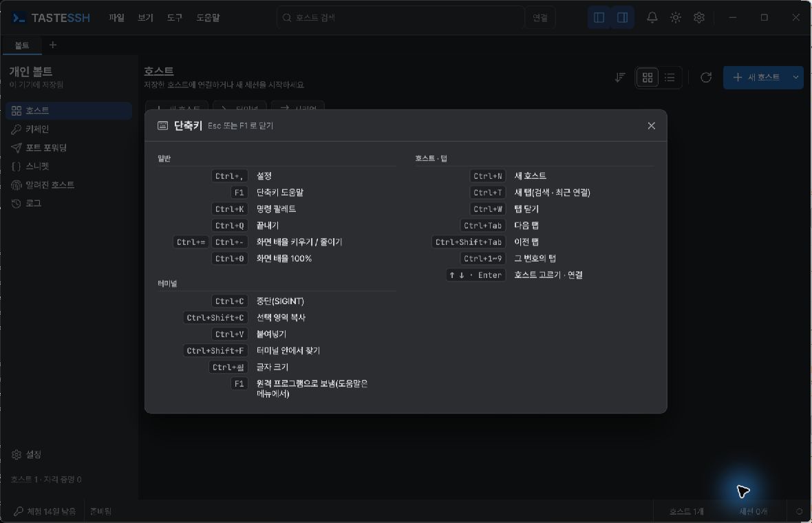The image size is (812, 523).
Task: Click the 중단(SIGINT) shortcut row
Action: tap(277, 301)
